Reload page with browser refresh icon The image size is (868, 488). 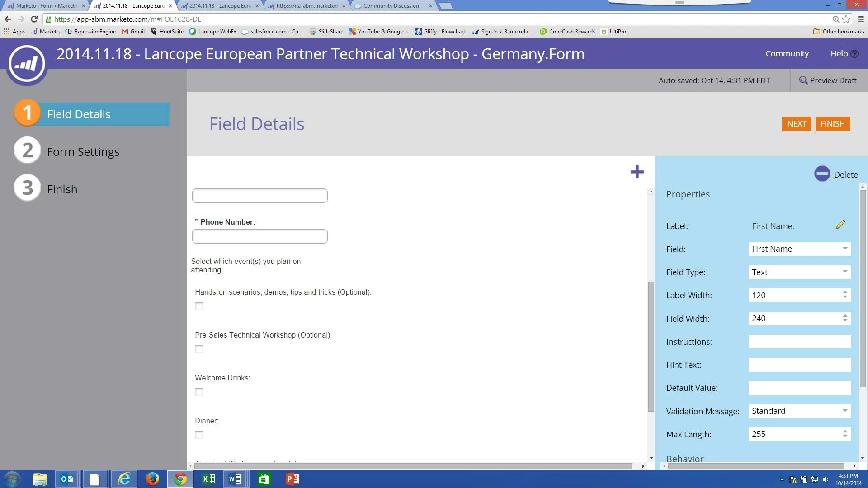34,19
